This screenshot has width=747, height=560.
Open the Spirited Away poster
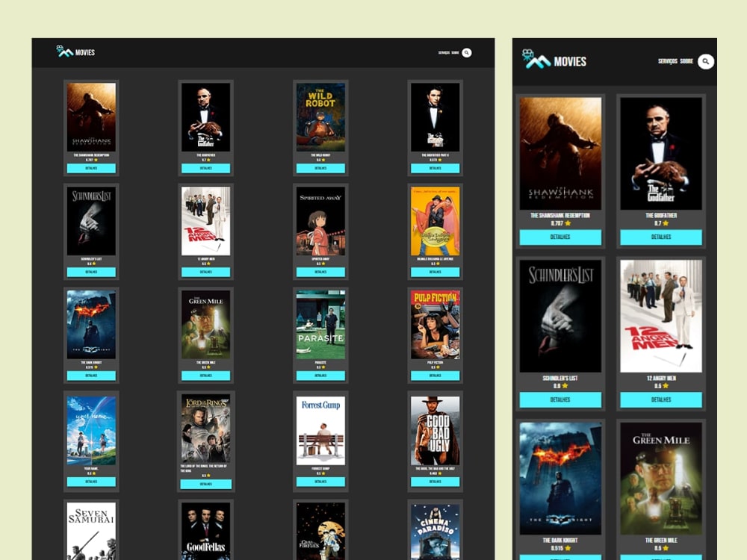[320, 221]
